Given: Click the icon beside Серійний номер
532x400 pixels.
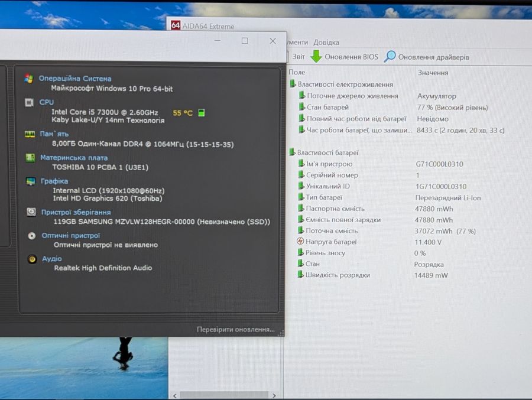Looking at the screenshot, I should tap(301, 175).
